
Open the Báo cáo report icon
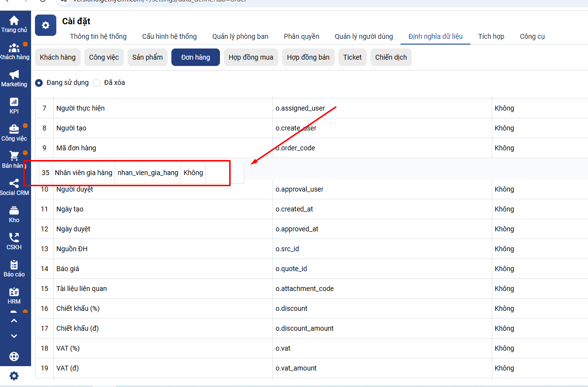pos(14,265)
